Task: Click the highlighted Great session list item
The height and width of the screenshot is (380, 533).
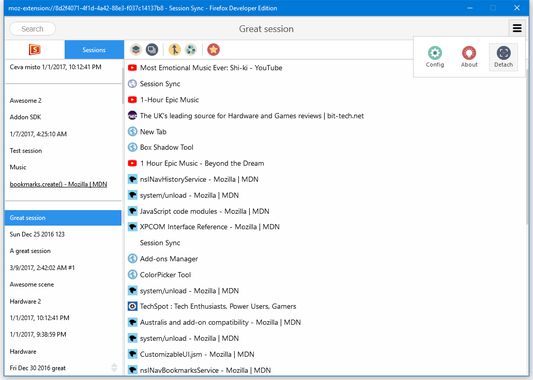Action: [63, 218]
